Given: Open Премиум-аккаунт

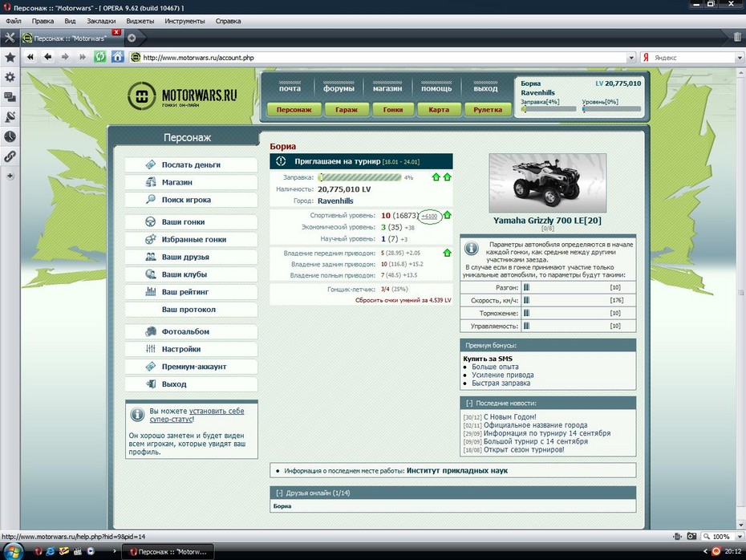Looking at the screenshot, I should point(191,367).
